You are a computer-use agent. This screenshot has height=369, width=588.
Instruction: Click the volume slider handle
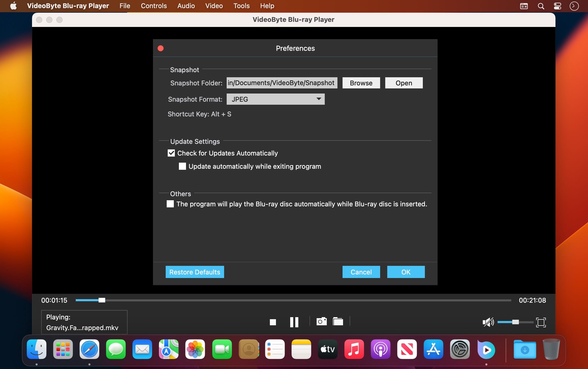tap(515, 322)
